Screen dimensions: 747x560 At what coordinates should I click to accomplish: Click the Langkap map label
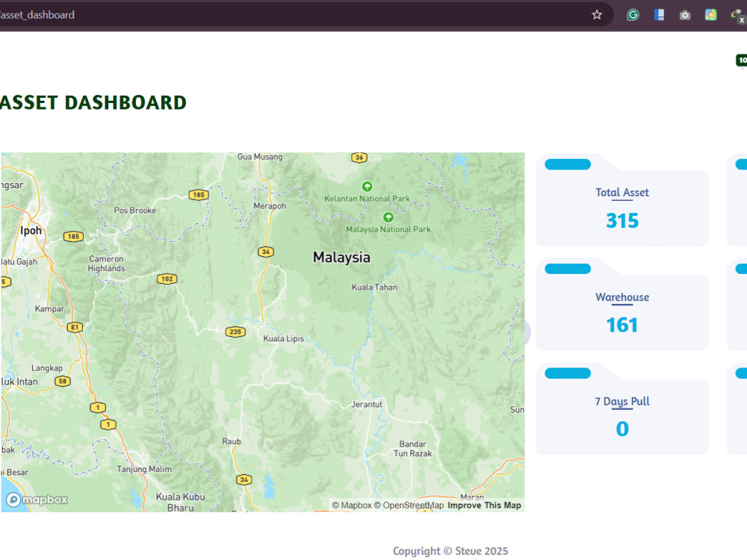point(46,368)
